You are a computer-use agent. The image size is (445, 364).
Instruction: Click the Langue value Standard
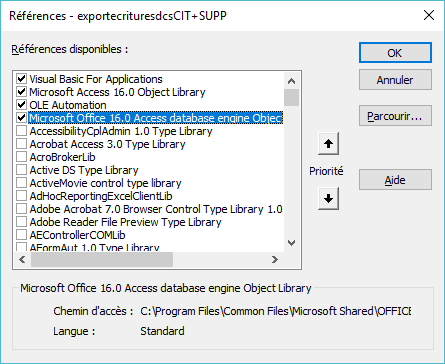(162, 331)
